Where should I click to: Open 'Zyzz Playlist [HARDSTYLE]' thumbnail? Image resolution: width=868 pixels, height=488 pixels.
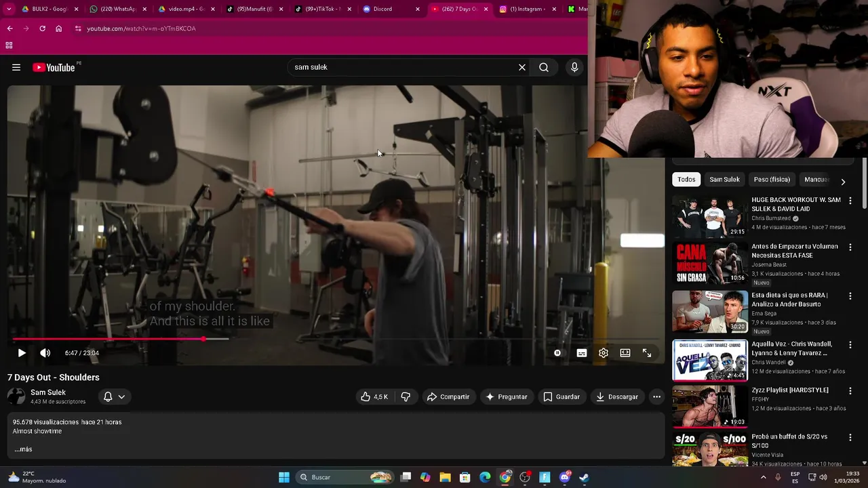click(x=710, y=407)
